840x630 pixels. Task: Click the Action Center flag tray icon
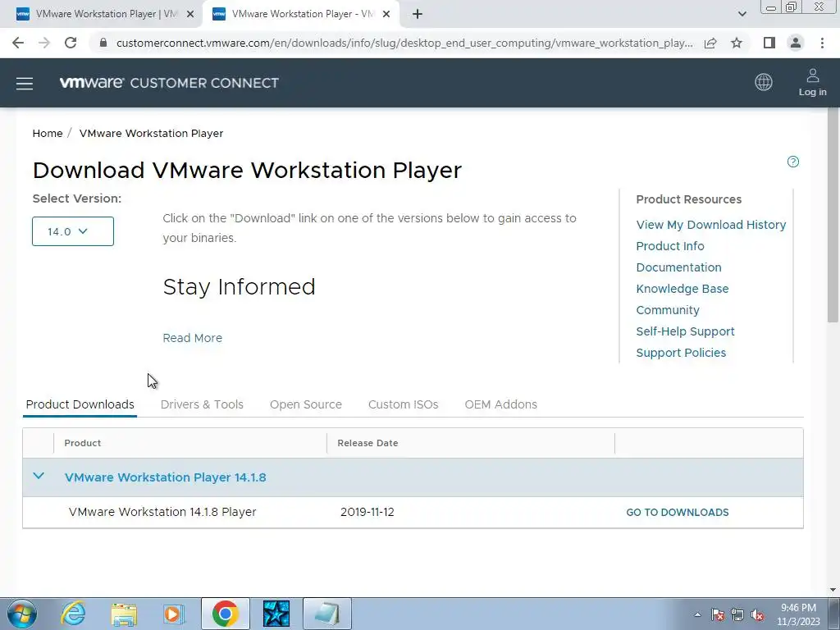click(x=718, y=615)
